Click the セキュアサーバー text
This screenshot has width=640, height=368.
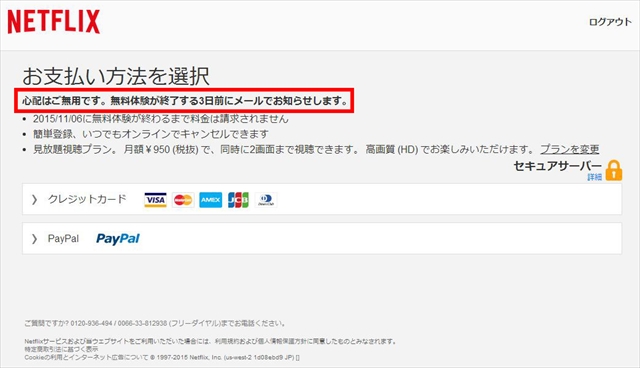coord(558,166)
